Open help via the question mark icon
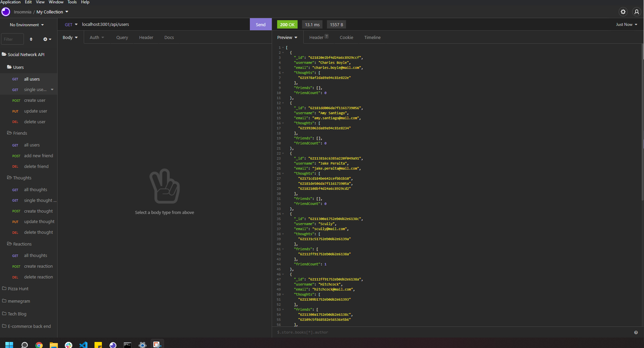 pyautogui.click(x=636, y=332)
